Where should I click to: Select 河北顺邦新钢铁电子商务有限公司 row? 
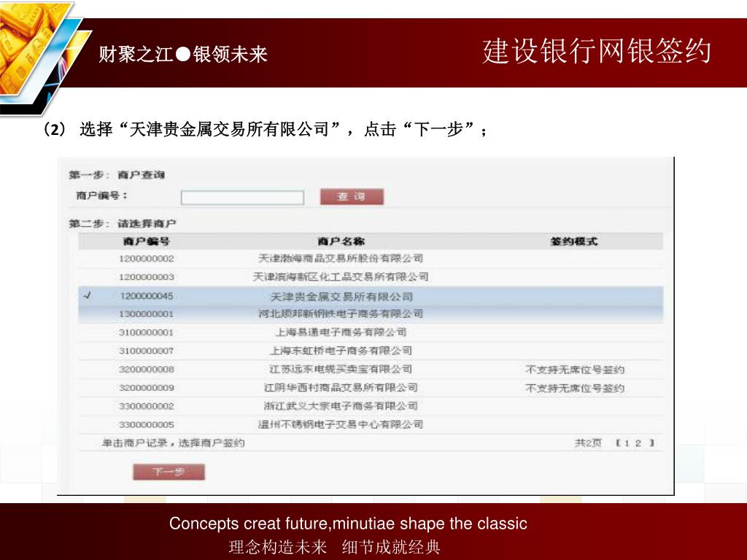click(x=371, y=314)
